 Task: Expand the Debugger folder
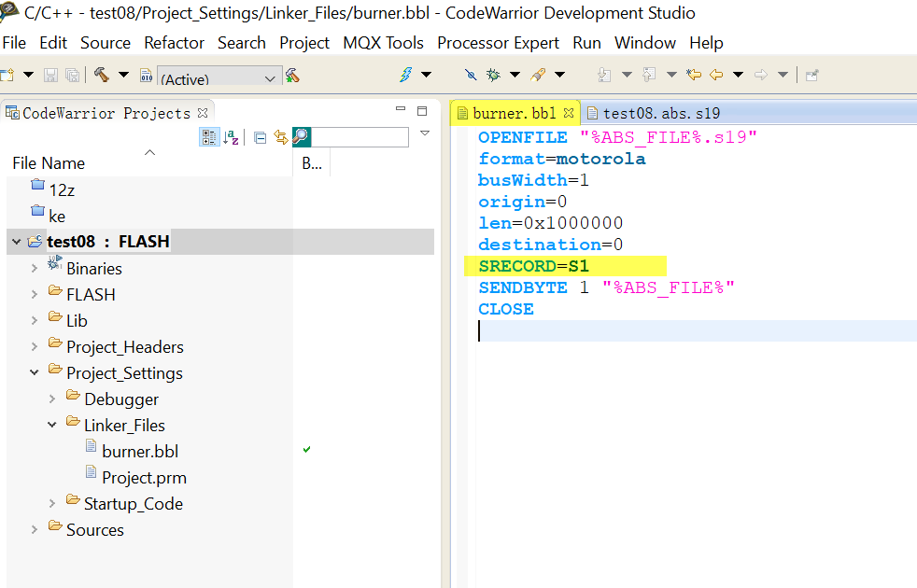(51, 399)
